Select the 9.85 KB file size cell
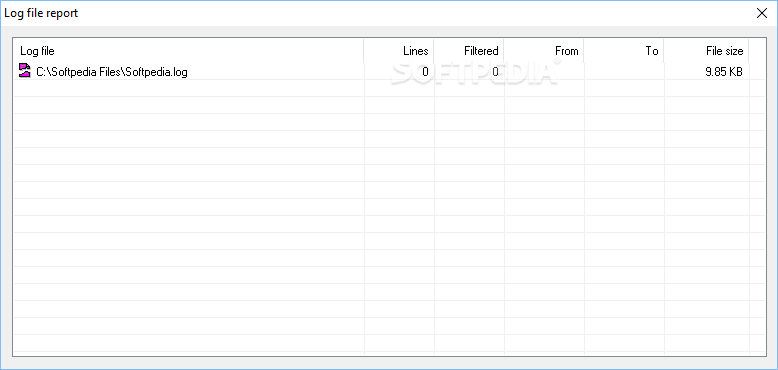Image resolution: width=778 pixels, height=370 pixels. 707,72
